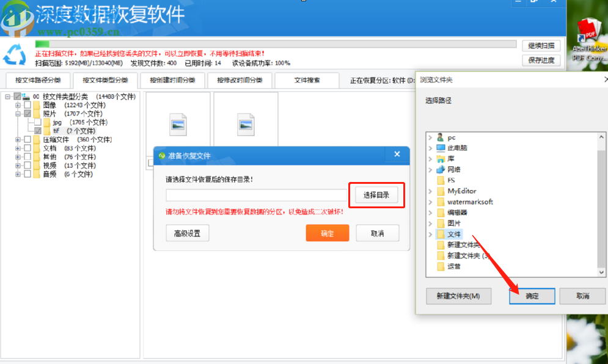
Task: Expand the 压缩文件 tree node
Action: click(x=17, y=139)
